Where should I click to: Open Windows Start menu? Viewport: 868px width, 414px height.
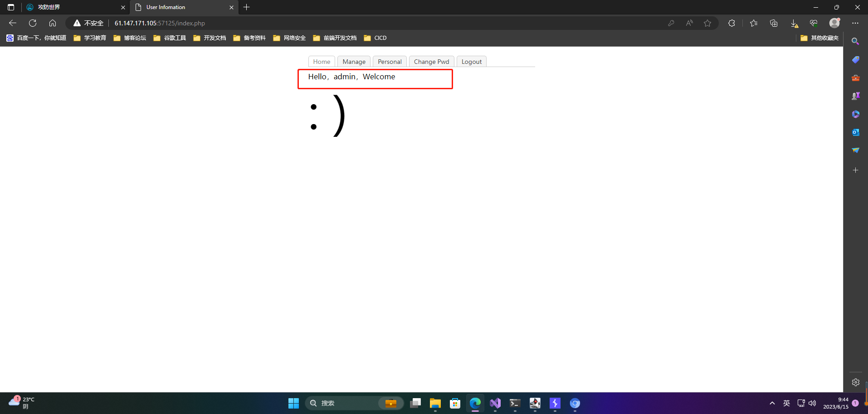click(x=293, y=403)
